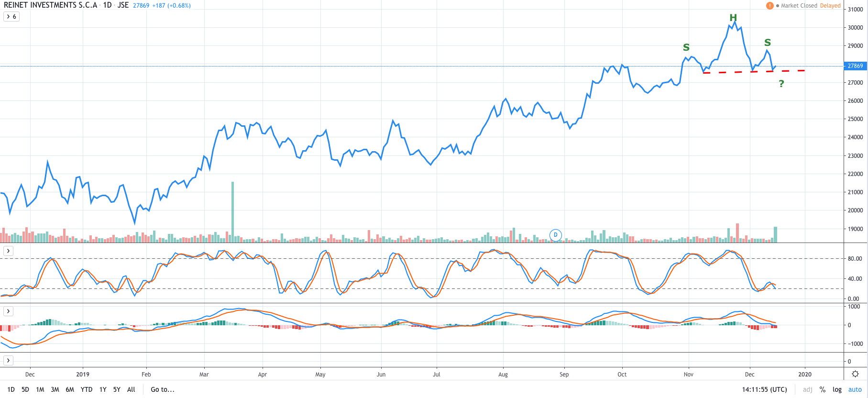The image size is (868, 398).
Task: Click the Jul time axis label
Action: pos(437,375)
